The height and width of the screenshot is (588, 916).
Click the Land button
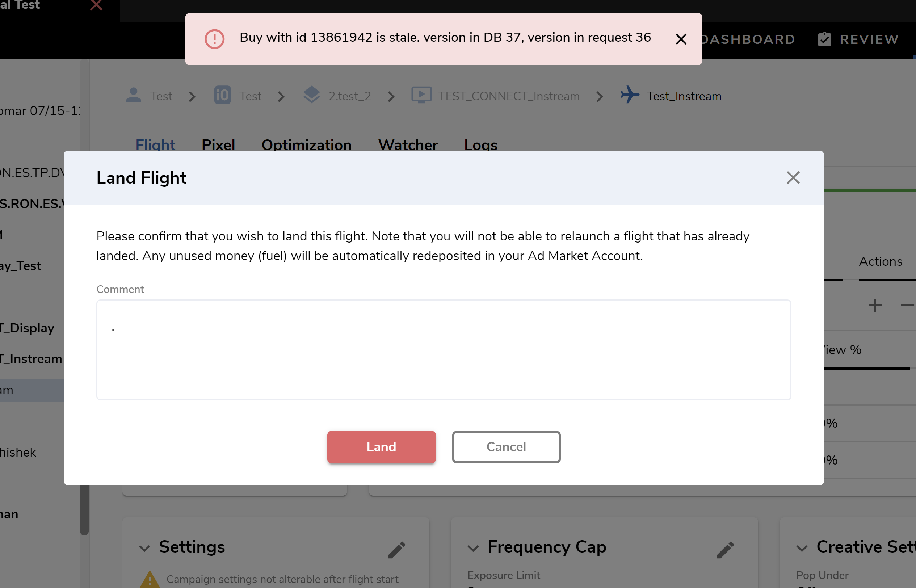tap(381, 447)
